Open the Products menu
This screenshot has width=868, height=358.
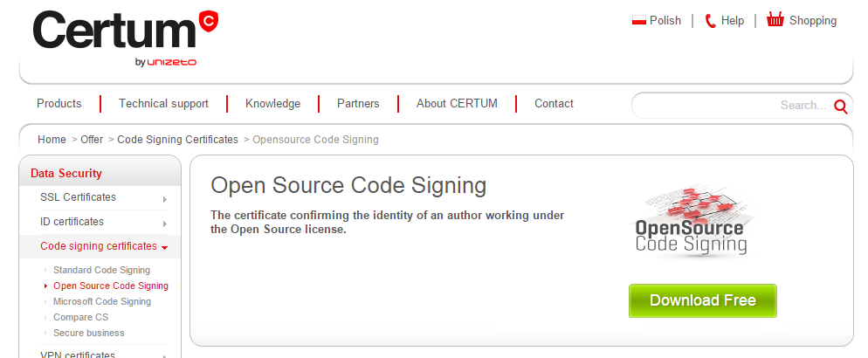point(59,104)
